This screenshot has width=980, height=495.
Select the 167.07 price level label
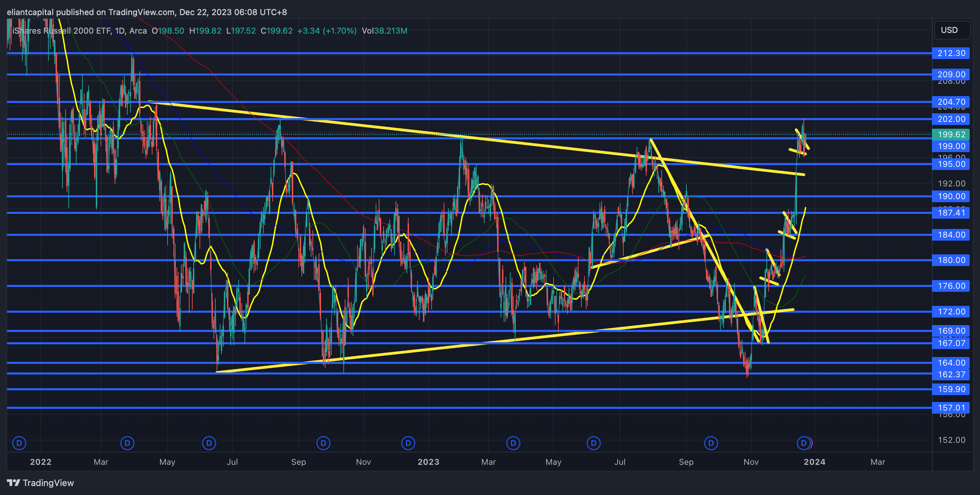(x=951, y=343)
